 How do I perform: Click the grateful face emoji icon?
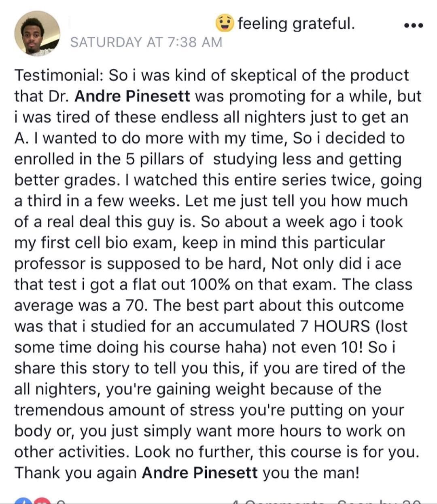click(x=225, y=23)
